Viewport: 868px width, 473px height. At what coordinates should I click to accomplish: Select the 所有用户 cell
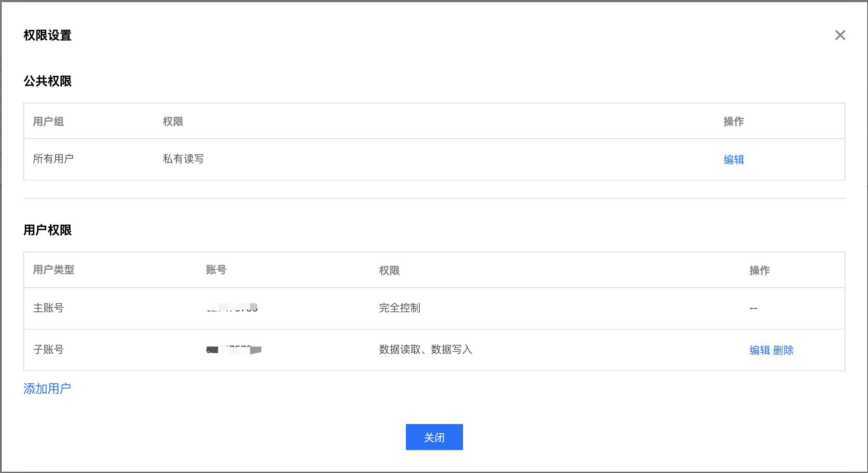click(53, 159)
